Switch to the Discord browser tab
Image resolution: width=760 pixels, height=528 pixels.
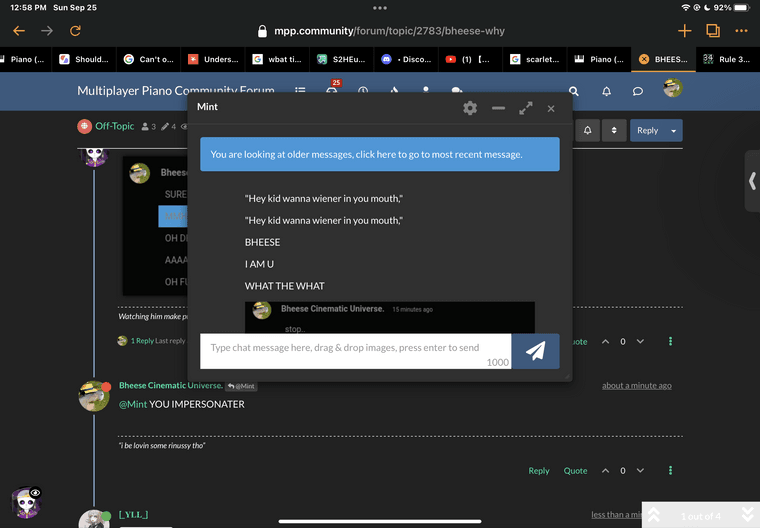point(406,59)
